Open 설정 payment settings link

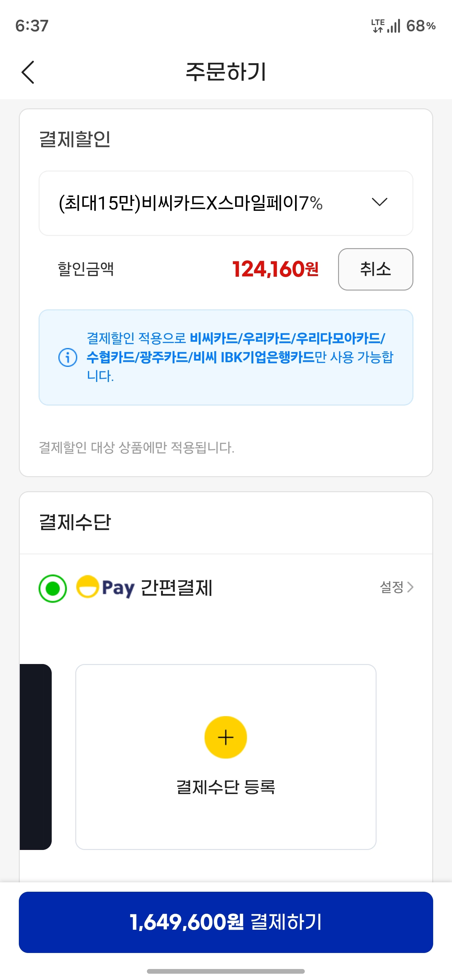396,587
